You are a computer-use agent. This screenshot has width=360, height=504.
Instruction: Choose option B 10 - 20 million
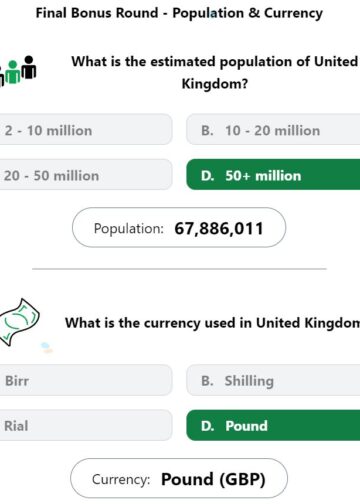(273, 130)
